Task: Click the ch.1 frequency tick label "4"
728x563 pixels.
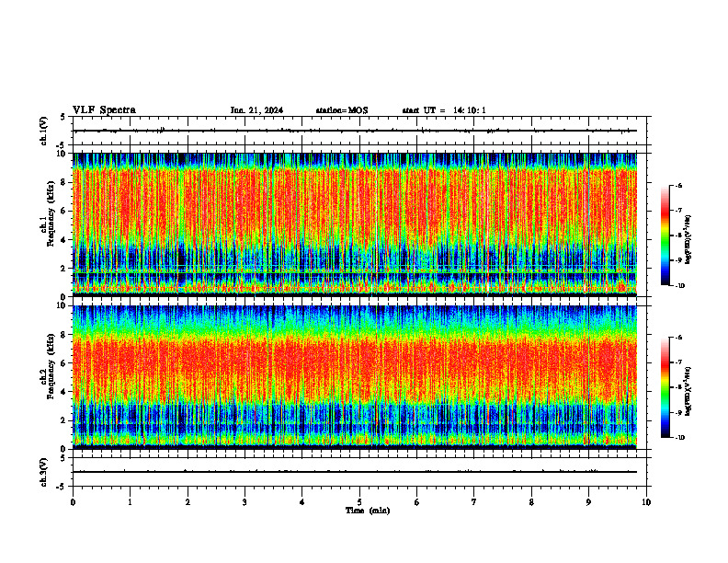Action: (64, 240)
